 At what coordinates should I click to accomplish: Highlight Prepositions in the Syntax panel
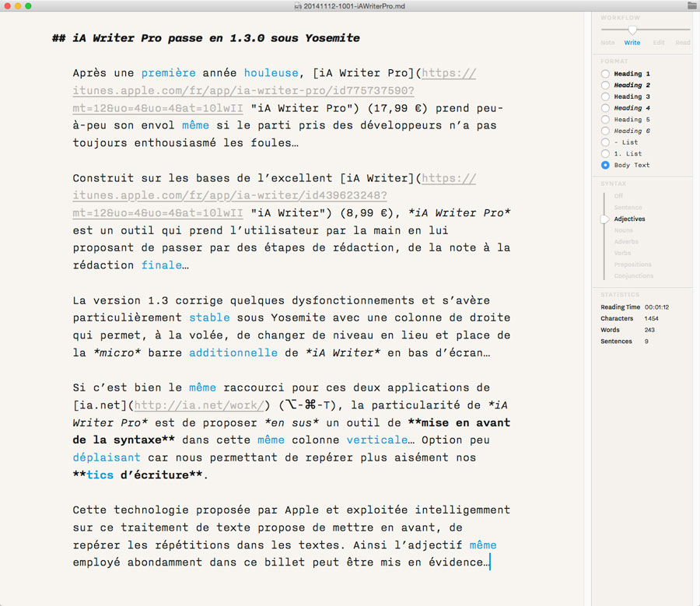(632, 264)
